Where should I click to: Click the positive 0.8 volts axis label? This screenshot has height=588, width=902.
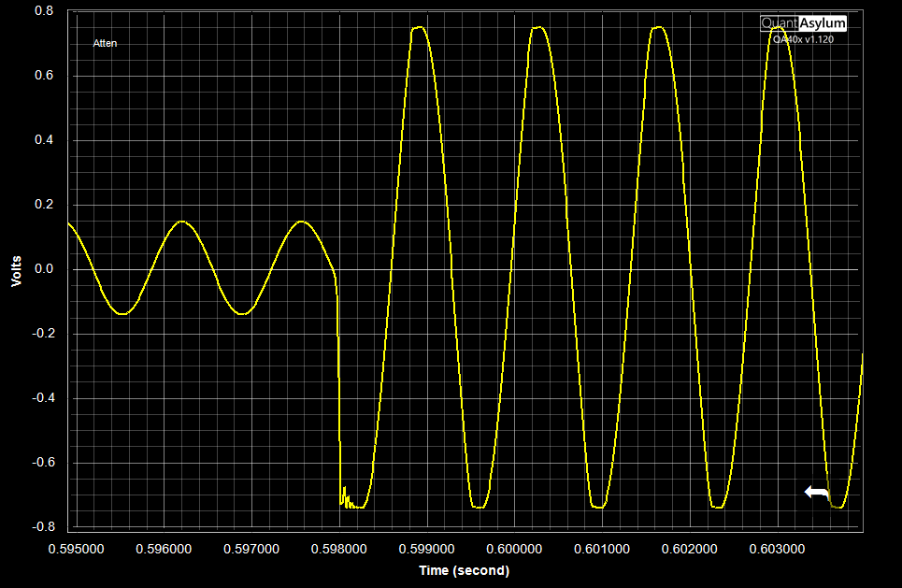[44, 11]
